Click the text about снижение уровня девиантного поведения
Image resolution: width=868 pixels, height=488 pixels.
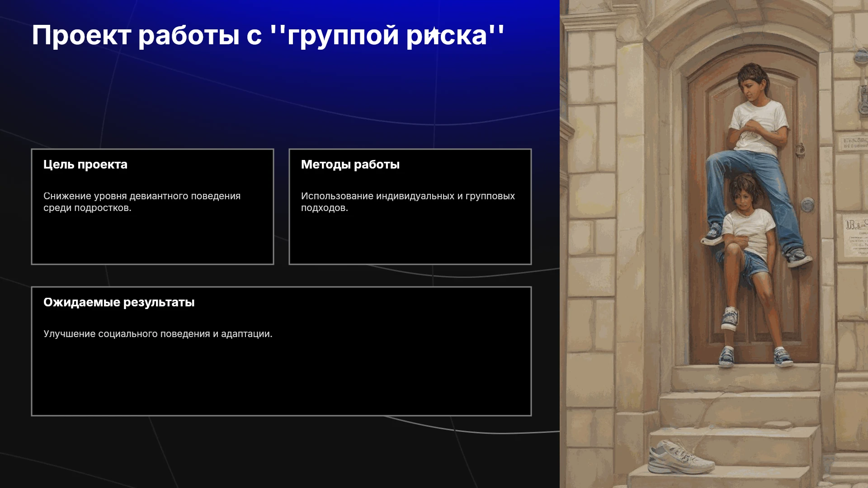click(x=142, y=202)
